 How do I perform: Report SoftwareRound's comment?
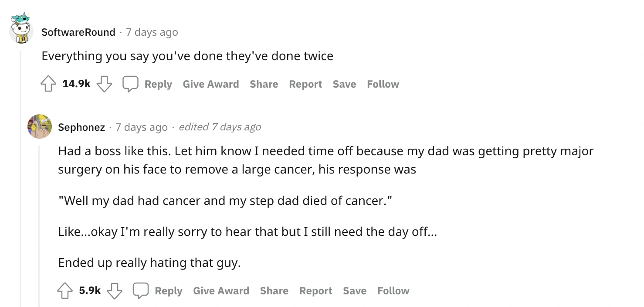(305, 84)
